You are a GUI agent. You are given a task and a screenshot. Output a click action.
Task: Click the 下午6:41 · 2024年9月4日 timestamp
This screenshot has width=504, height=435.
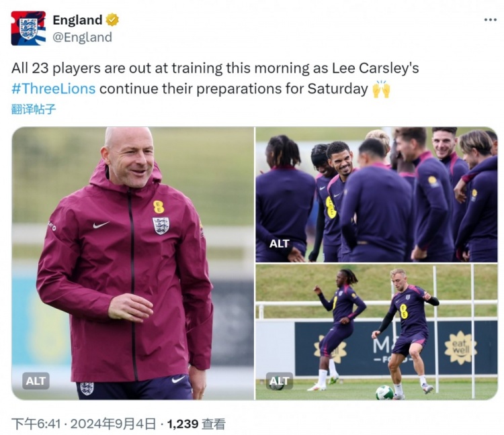(x=84, y=424)
